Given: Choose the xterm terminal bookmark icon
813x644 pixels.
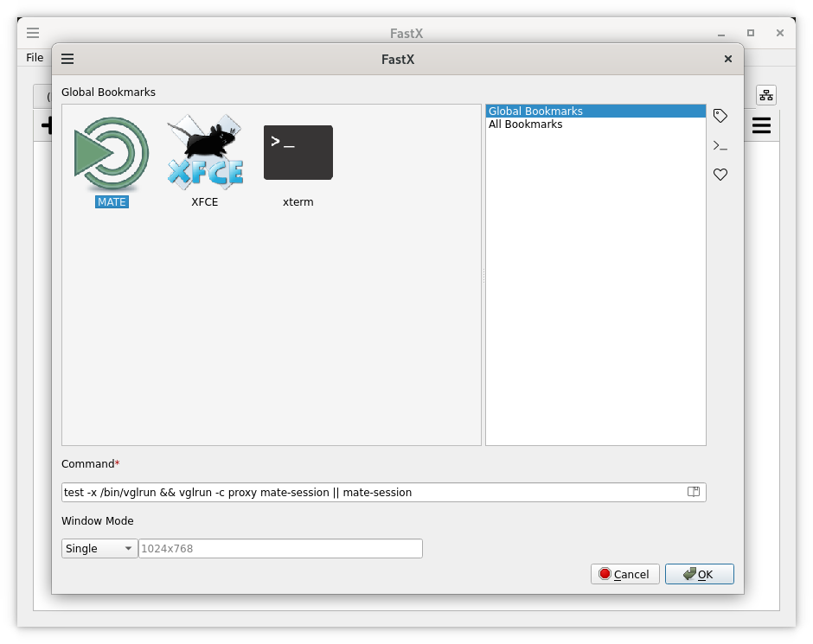Looking at the screenshot, I should [x=298, y=153].
